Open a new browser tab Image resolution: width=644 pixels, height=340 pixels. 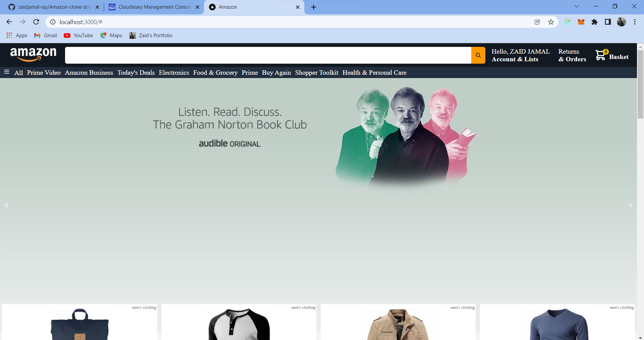tap(314, 7)
